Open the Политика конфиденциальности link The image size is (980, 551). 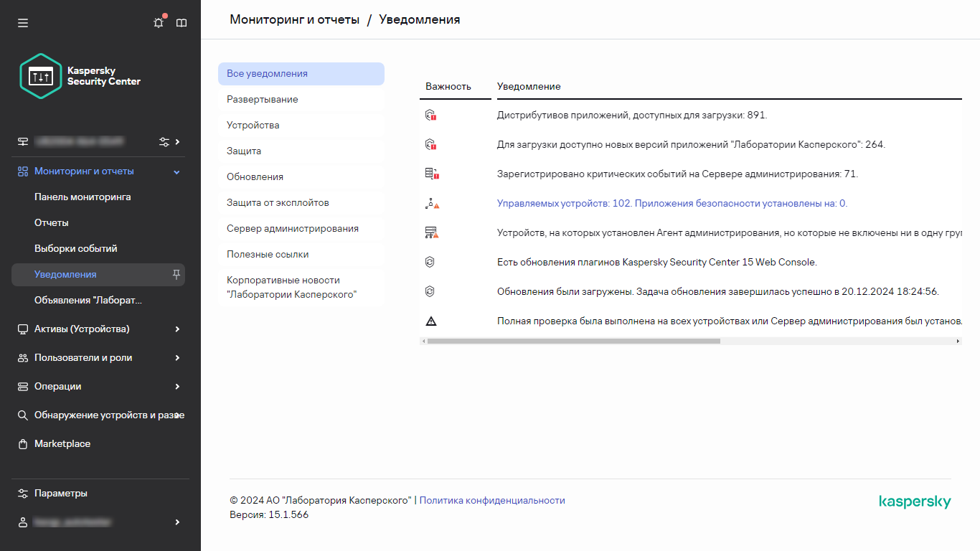(x=493, y=500)
